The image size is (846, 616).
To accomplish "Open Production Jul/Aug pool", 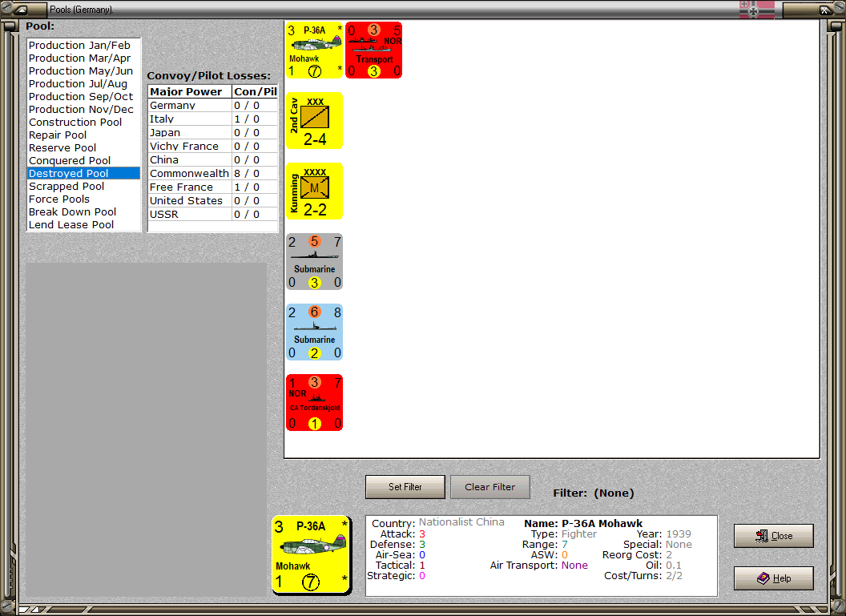I will coord(83,83).
